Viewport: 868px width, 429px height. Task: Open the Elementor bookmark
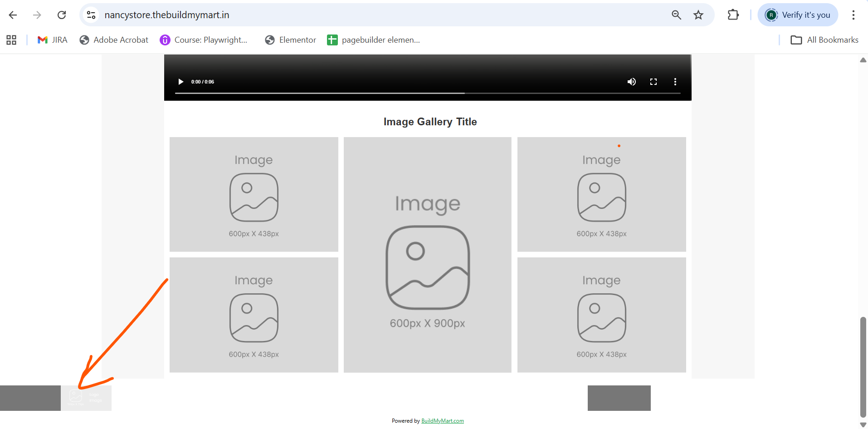(291, 40)
